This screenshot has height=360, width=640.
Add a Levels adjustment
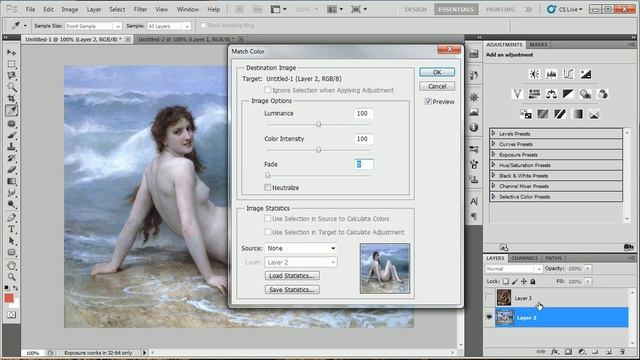point(551,74)
